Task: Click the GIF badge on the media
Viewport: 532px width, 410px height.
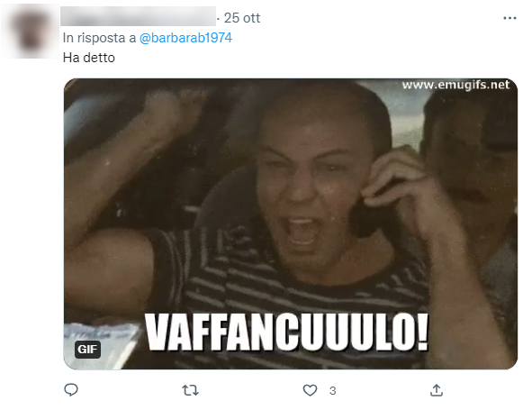Action: [87, 350]
